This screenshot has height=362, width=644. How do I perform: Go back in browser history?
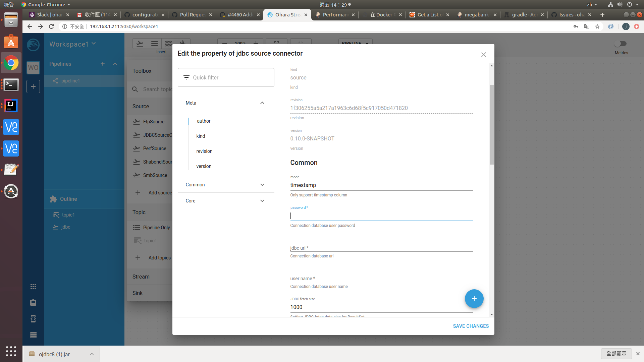30,26
